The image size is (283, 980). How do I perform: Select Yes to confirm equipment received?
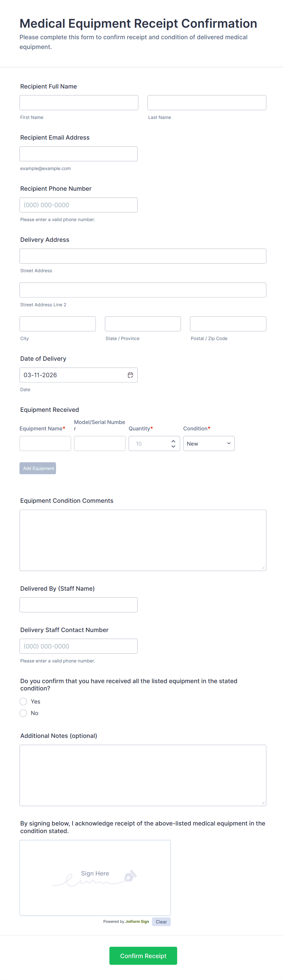point(24,701)
